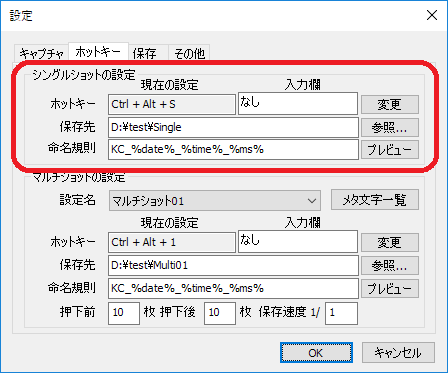Viewport: 448px width, 373px height.
Task: Click the single-shot 命名規則 field
Action: [x=233, y=149]
